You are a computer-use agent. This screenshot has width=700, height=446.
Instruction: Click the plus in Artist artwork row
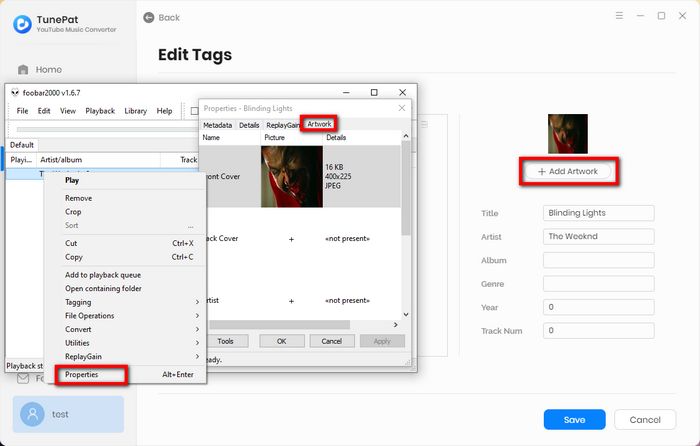(291, 301)
